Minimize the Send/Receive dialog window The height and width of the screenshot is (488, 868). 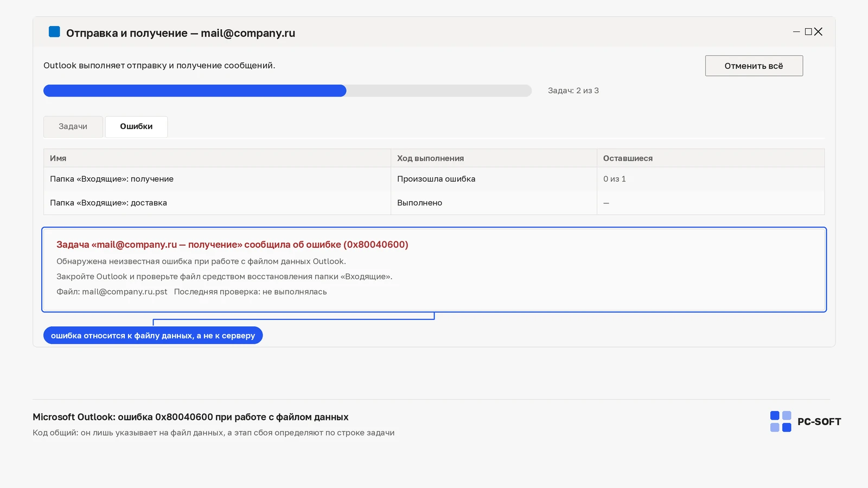coord(796,32)
